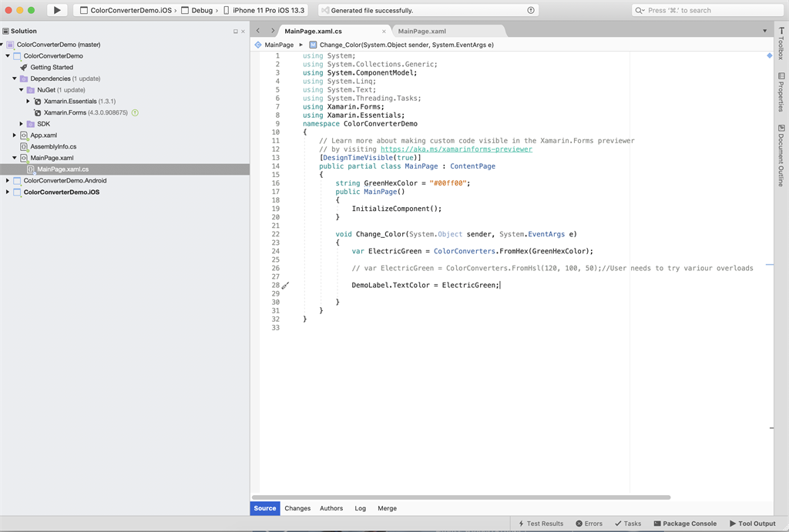The width and height of the screenshot is (789, 532).
Task: Navigate back with the left arrow
Action: tap(258, 31)
